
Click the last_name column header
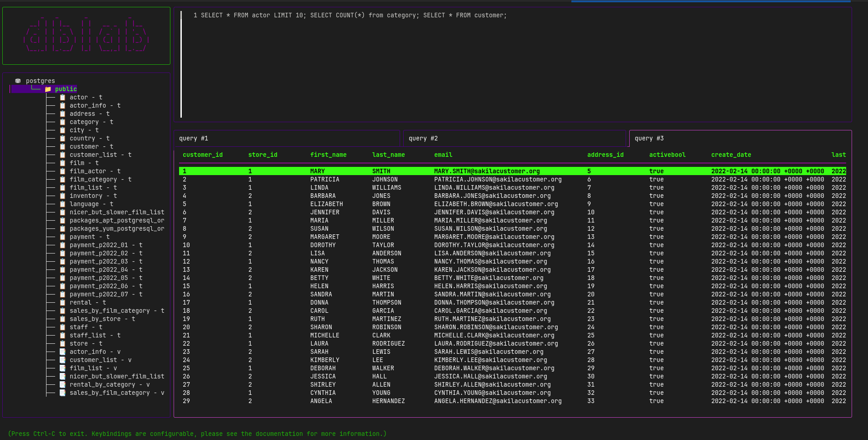389,155
